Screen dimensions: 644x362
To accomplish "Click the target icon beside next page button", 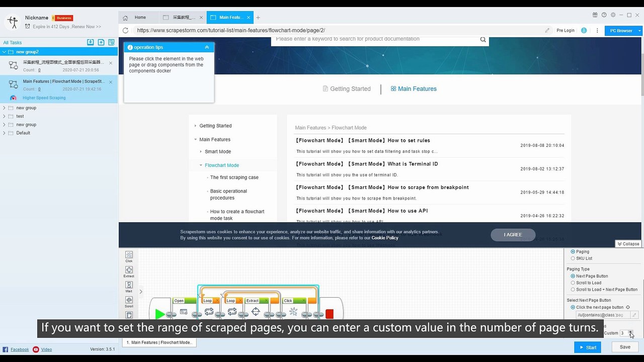I will click(x=628, y=307).
